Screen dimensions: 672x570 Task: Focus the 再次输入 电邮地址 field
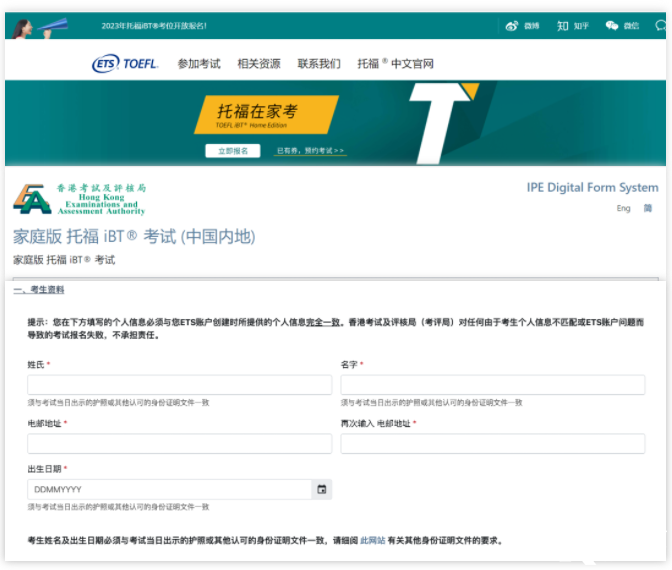(x=493, y=444)
